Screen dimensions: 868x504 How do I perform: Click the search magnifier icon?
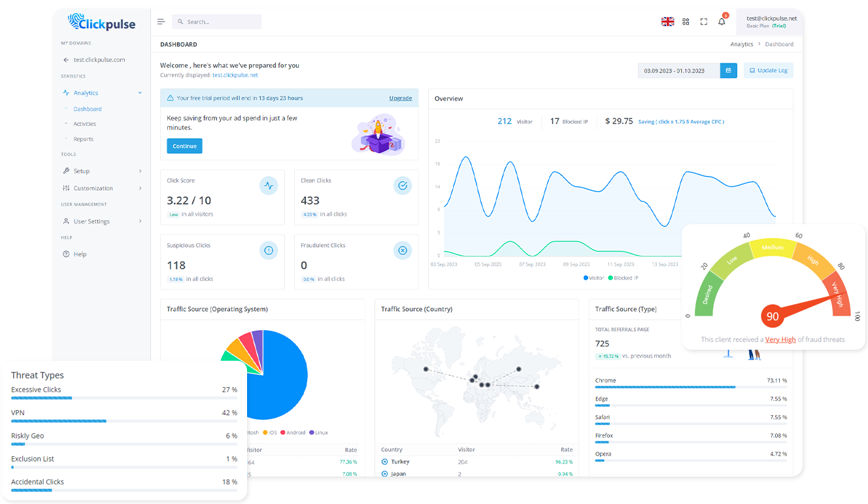(x=180, y=22)
